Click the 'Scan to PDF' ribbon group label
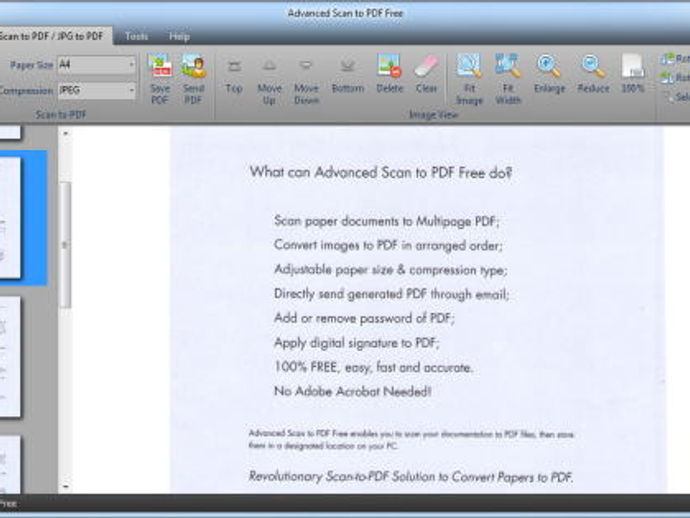The height and width of the screenshot is (518, 690). (x=61, y=114)
